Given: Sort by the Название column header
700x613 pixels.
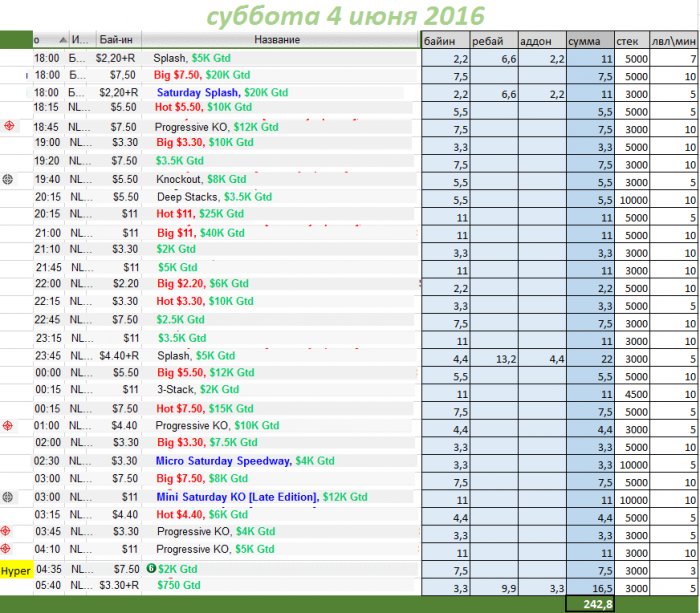Looking at the screenshot, I should [280, 40].
